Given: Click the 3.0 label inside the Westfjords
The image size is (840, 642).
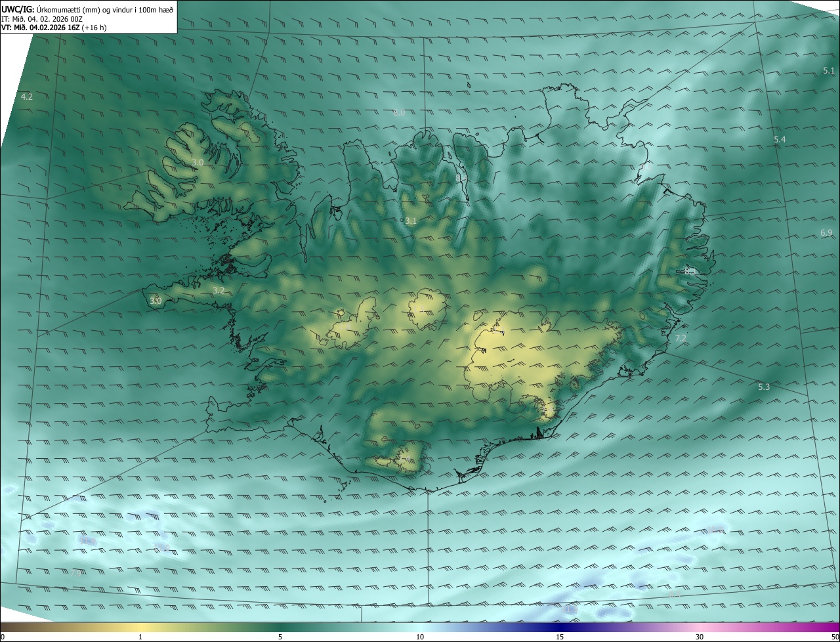Looking at the screenshot, I should (198, 161).
